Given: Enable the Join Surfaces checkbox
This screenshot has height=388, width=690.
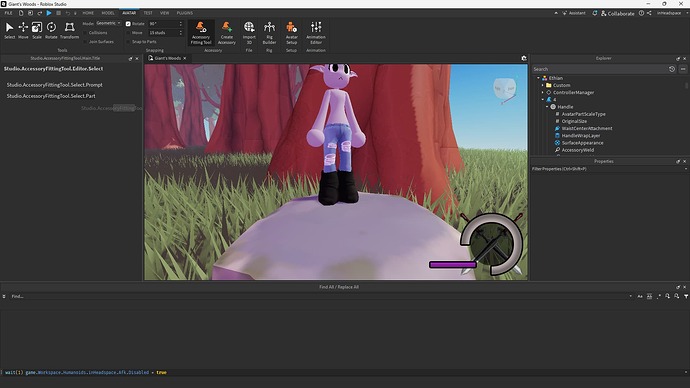Looking at the screenshot, I should click(x=85, y=42).
